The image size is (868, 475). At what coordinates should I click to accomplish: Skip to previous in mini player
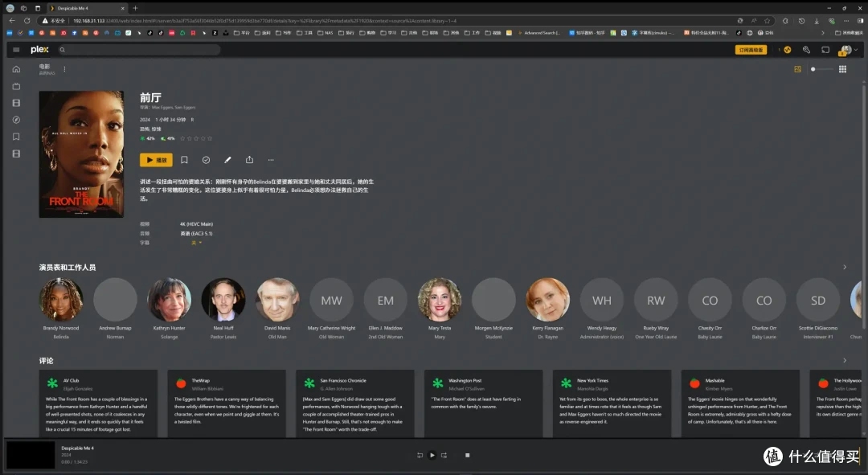point(420,455)
